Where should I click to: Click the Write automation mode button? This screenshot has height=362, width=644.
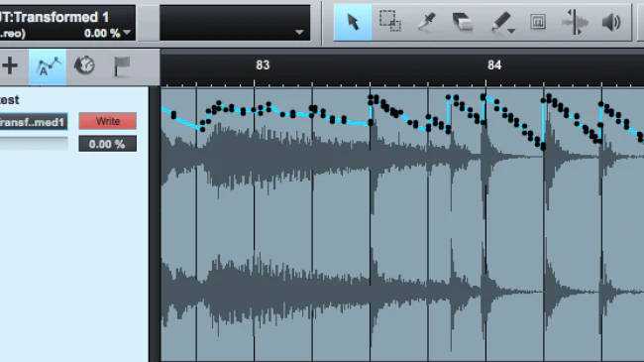pyautogui.click(x=108, y=121)
